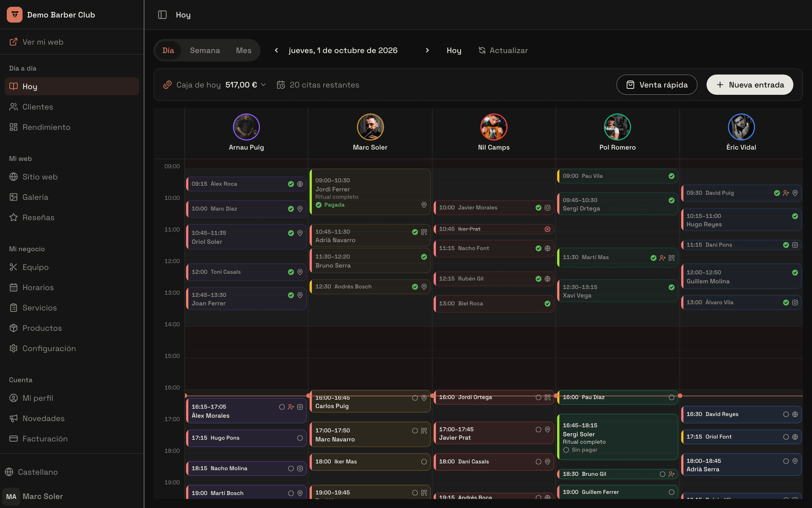812x508 pixels.
Task: Click the location pin on Marc Díaz
Action: pos(300,209)
